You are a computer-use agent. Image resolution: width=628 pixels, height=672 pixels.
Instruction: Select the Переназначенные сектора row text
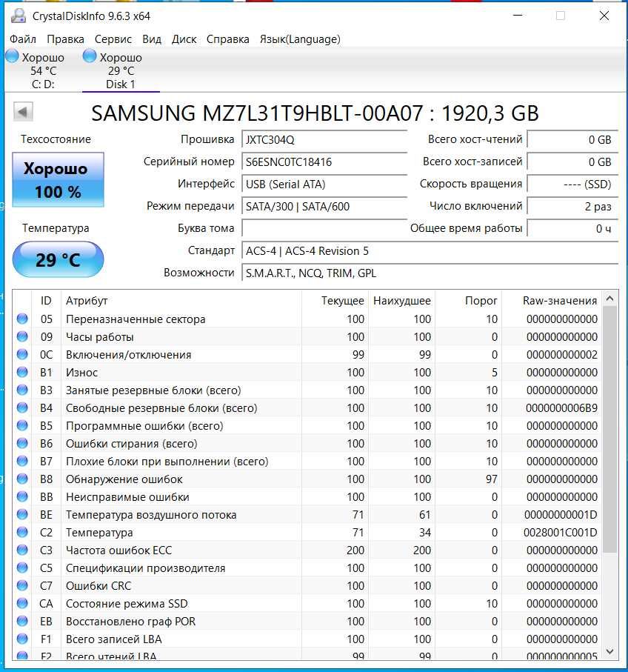point(136,319)
